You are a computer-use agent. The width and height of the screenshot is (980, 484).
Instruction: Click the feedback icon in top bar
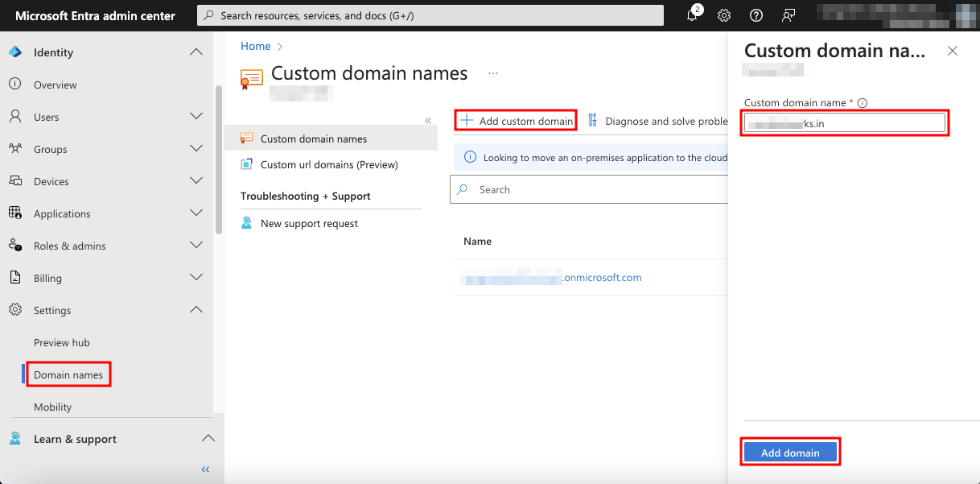coord(789,15)
